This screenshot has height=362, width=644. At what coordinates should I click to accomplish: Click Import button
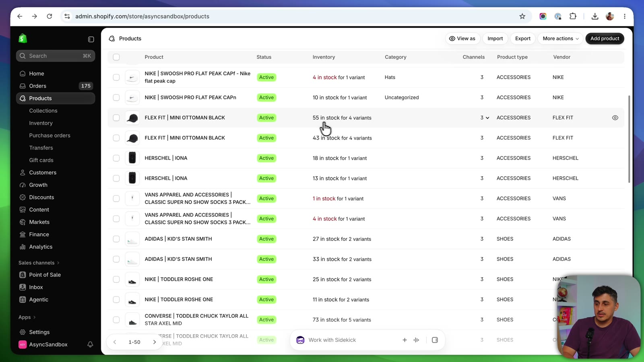pos(495,39)
